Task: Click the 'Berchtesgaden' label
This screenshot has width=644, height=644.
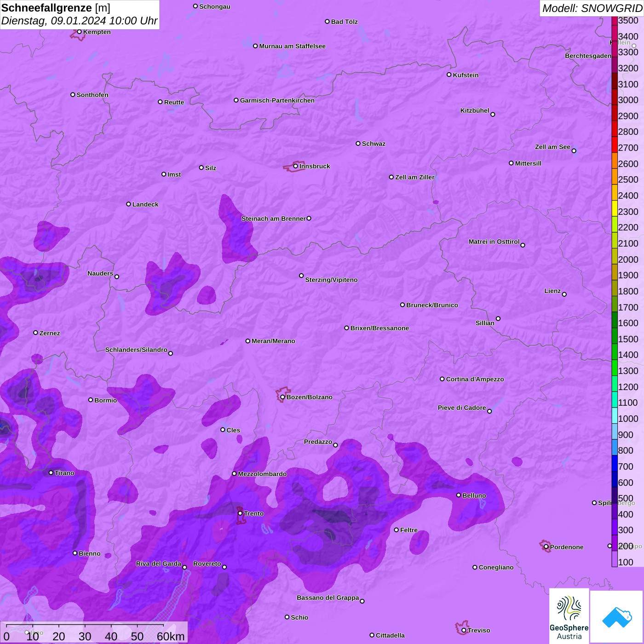Action: tap(588, 56)
